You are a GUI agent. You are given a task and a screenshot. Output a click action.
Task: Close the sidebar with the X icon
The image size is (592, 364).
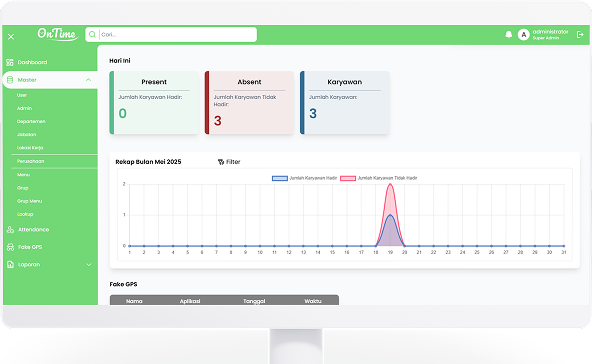point(11,37)
